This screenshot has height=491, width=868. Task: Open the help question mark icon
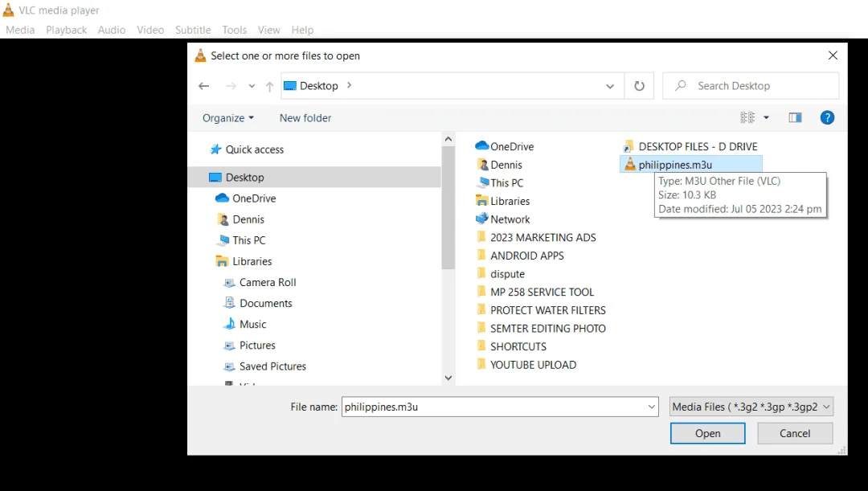coord(827,117)
